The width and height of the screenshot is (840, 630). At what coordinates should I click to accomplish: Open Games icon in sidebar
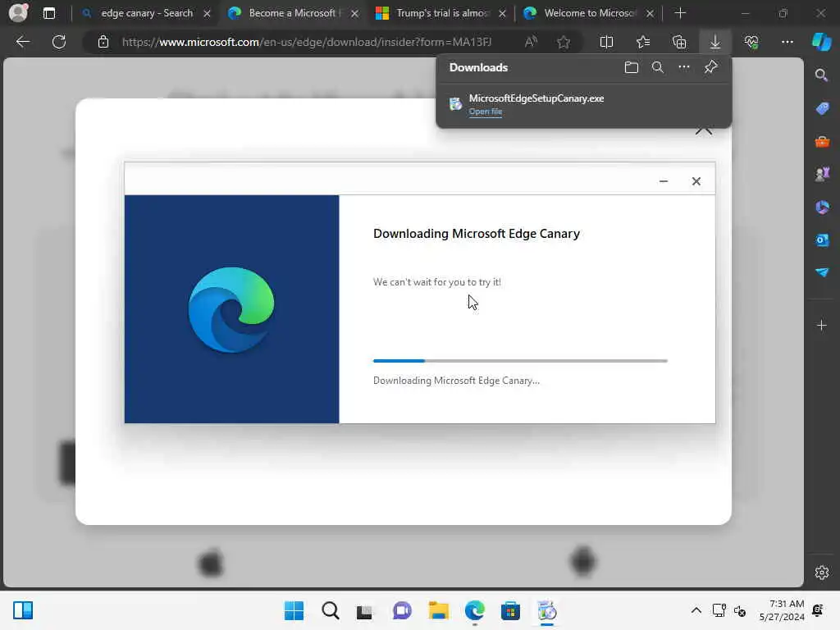tap(822, 174)
